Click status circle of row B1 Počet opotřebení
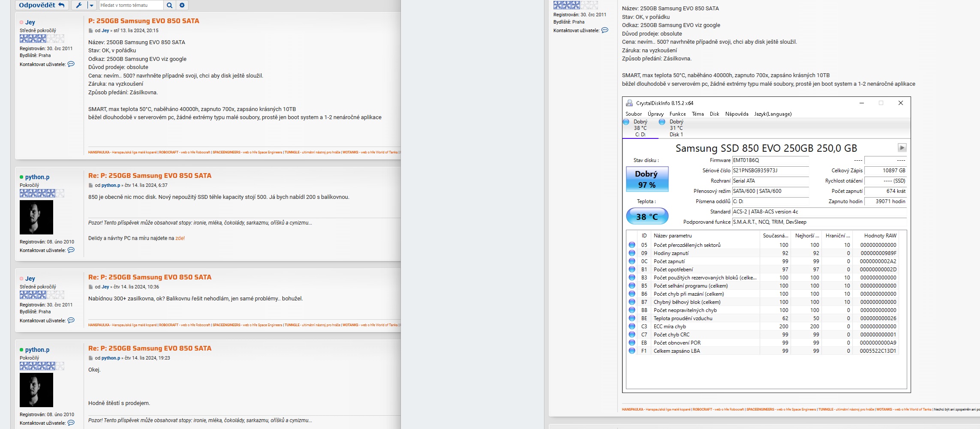Viewport: 980px width, 429px height. [x=632, y=270]
